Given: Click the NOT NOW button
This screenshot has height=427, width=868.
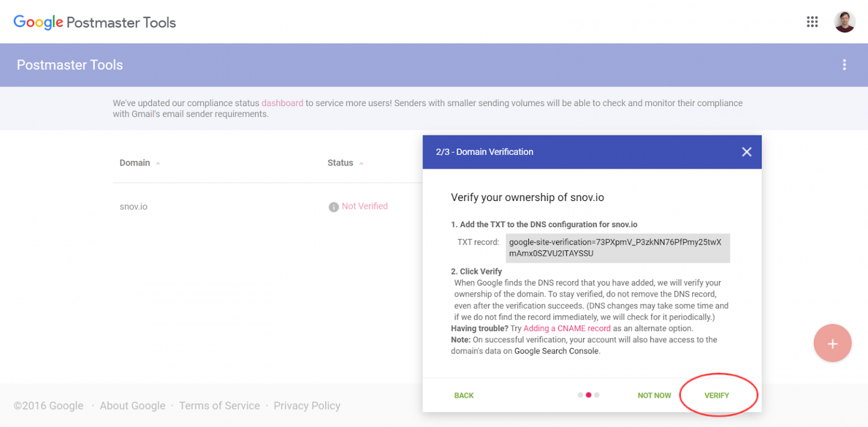Looking at the screenshot, I should click(654, 395).
